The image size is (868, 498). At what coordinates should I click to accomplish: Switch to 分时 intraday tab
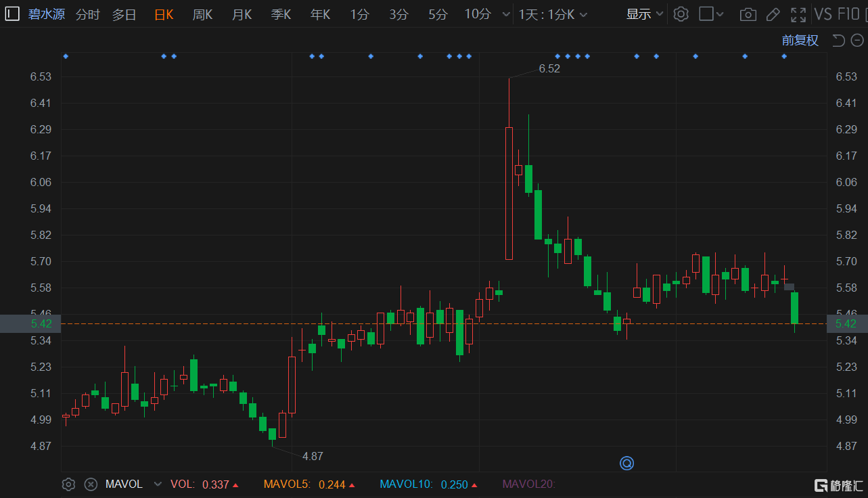87,14
